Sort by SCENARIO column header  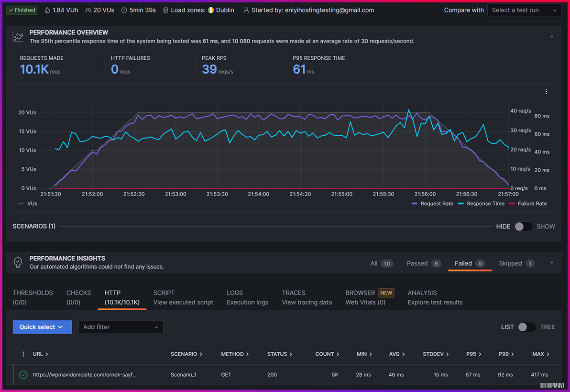(x=186, y=354)
